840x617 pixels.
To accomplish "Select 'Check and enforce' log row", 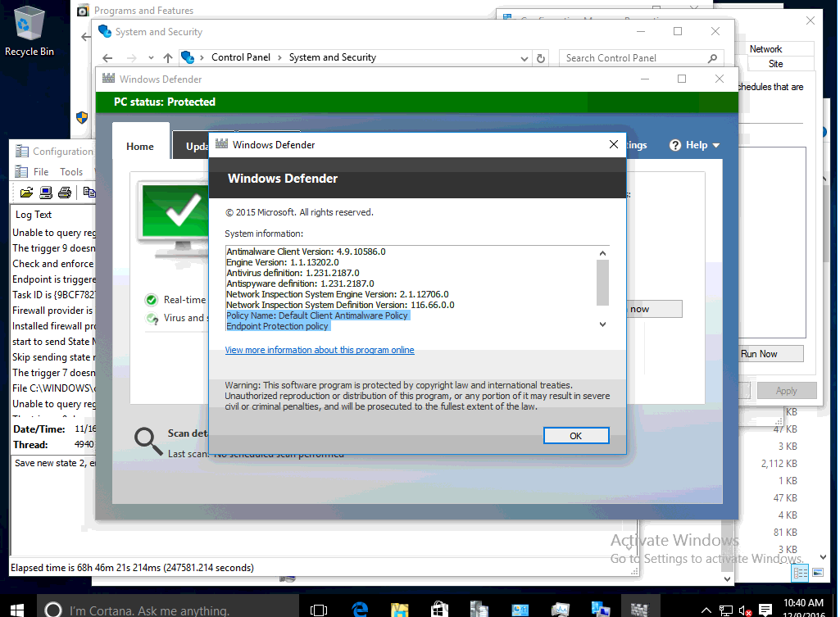I will click(x=53, y=264).
